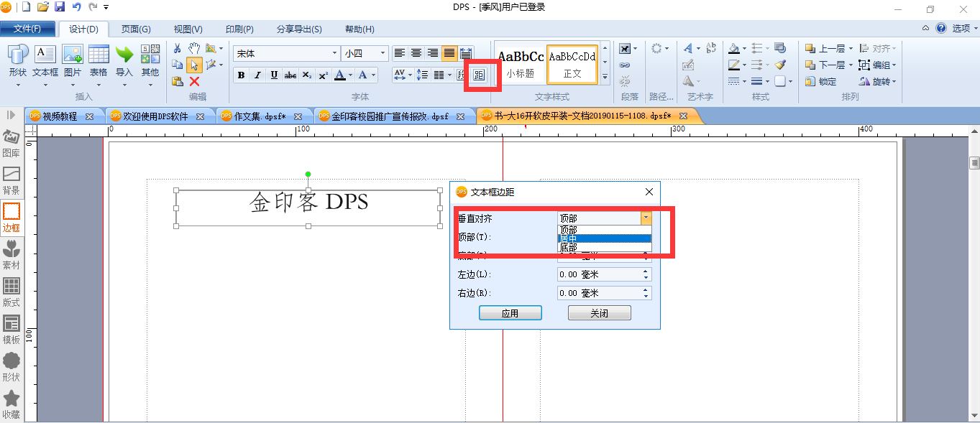Insert a picture via 图片 icon
This screenshot has width=980, height=423.
tap(73, 60)
